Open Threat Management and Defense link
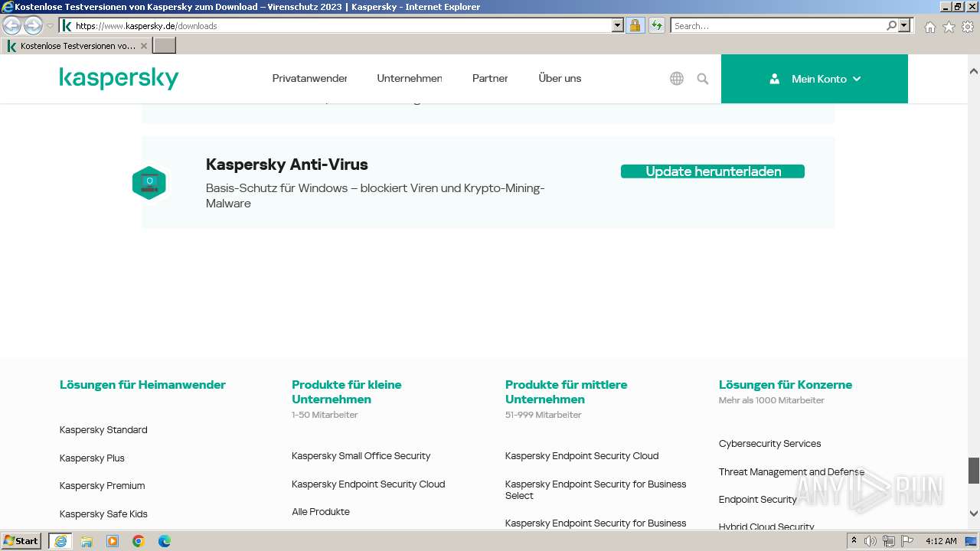 click(x=792, y=472)
